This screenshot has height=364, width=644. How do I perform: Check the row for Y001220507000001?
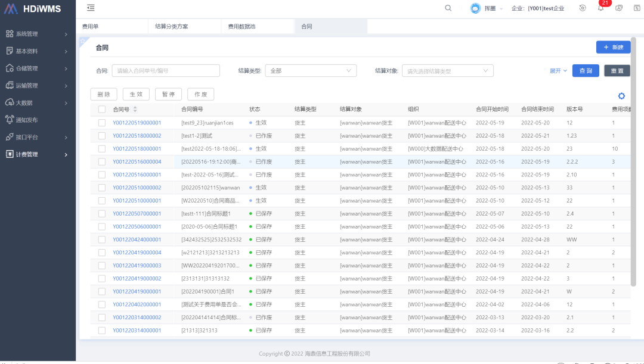102,214
